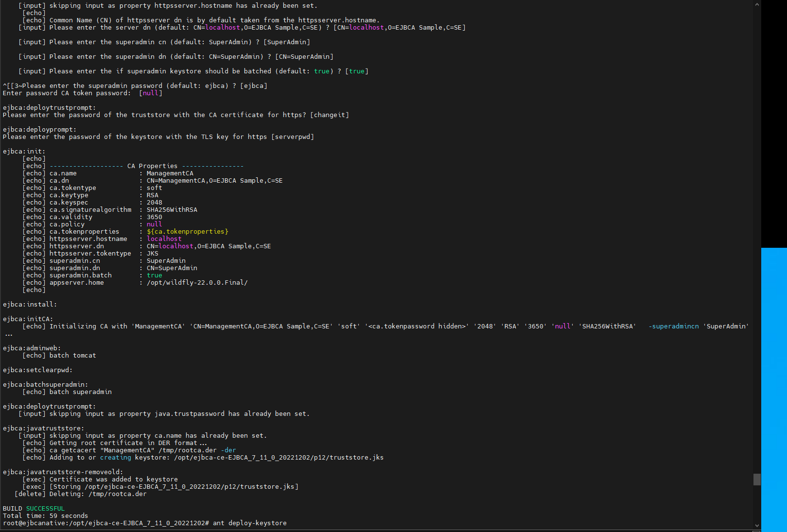Click the 'ejbca:javatruststore-removeold:' heading
Viewport: 787px width, 532px height.
click(x=63, y=472)
